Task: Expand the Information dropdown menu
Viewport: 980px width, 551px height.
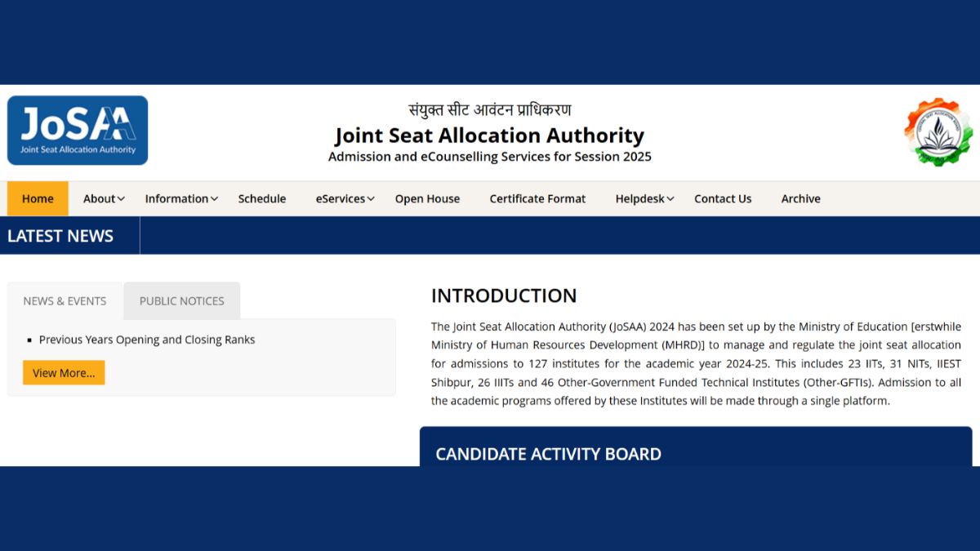Action: [181, 198]
